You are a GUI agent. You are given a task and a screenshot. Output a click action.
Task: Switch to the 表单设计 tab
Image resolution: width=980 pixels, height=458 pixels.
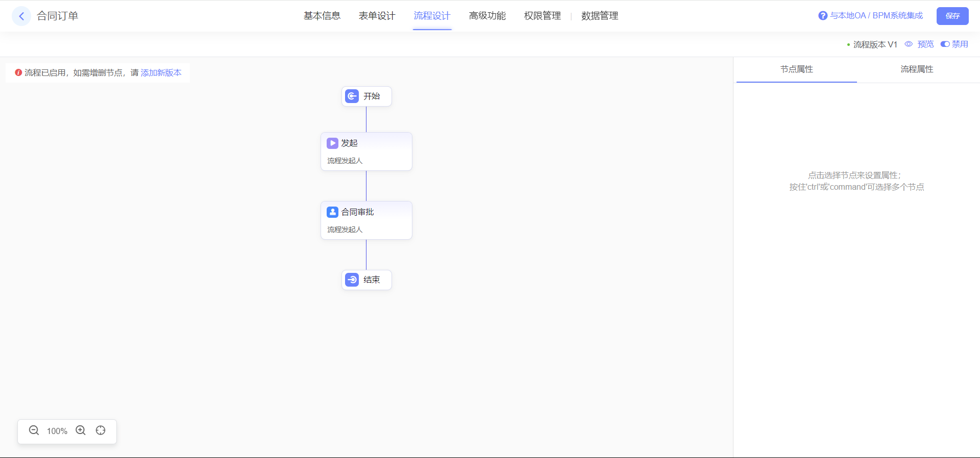pyautogui.click(x=377, y=16)
